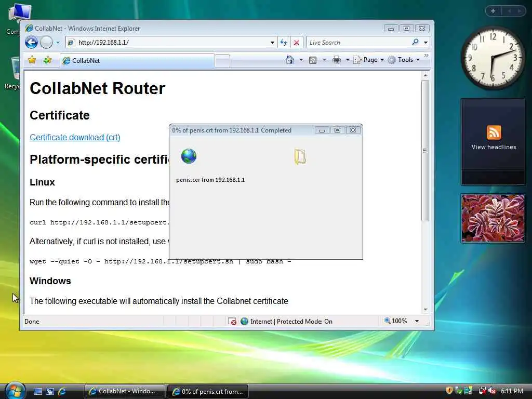Show more toolbar commands chevron
This screenshot has height=399, width=532.
[x=427, y=55]
